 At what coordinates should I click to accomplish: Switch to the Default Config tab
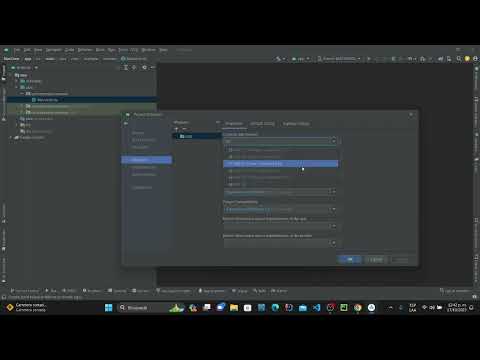(262, 124)
